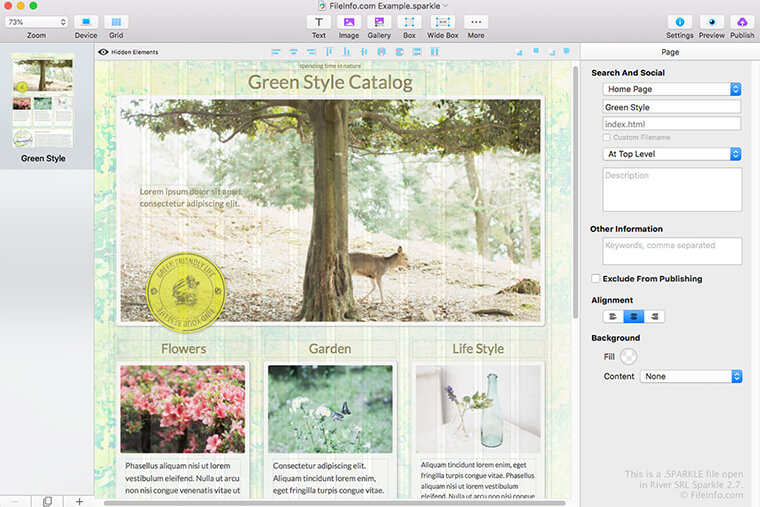Add a Wide Box element
The image size is (760, 507).
443,22
